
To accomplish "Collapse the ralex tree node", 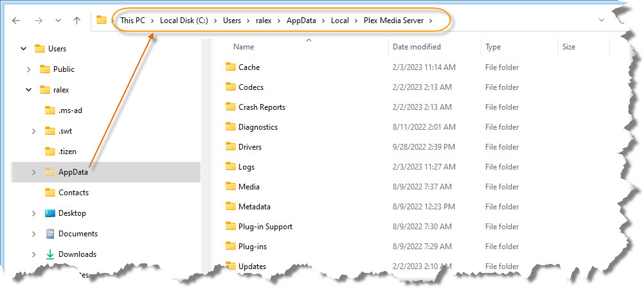I will point(28,90).
